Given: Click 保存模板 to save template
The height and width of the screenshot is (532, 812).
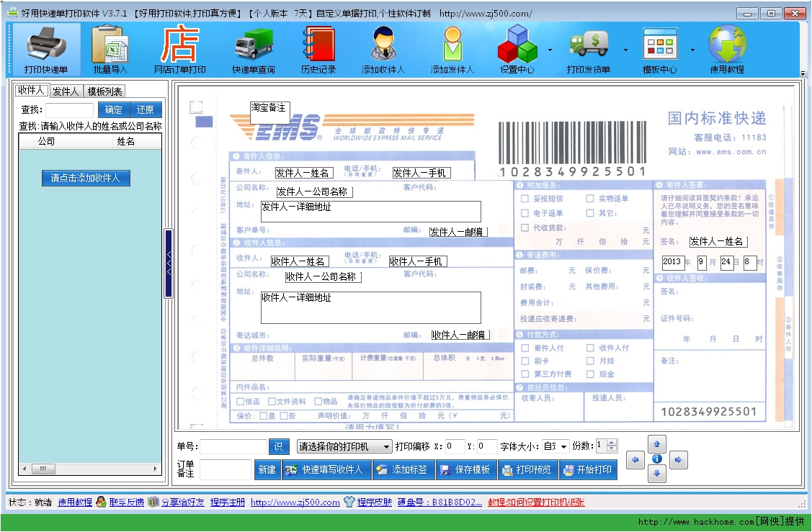Looking at the screenshot, I should tap(466, 469).
